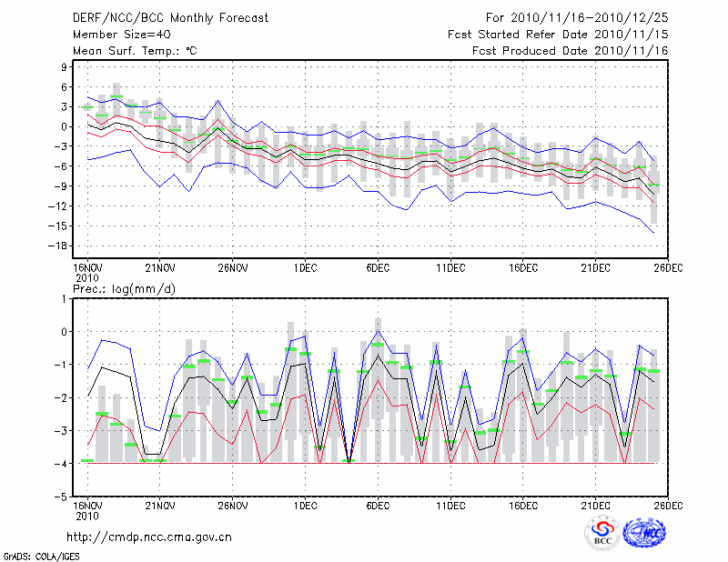Click 1DEC on the temperature chart axis
Viewport: 728px width, 562px height.
click(305, 267)
